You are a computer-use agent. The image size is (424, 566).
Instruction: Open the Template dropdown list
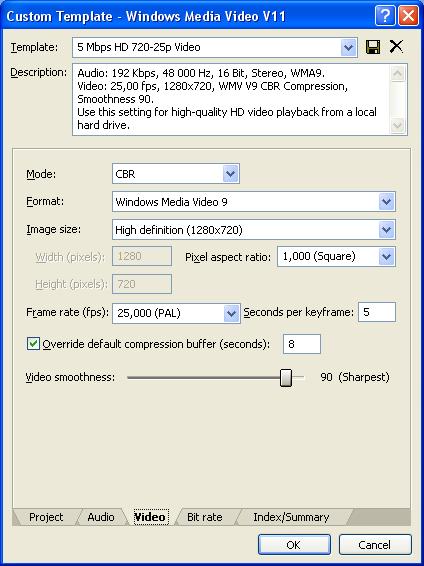(348, 47)
